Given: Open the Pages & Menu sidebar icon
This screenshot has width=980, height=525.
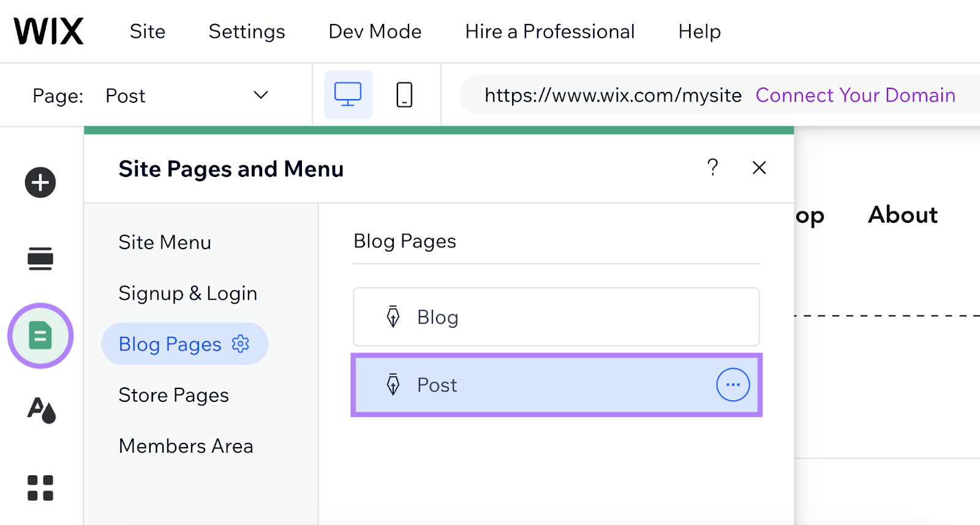Looking at the screenshot, I should click(x=40, y=336).
